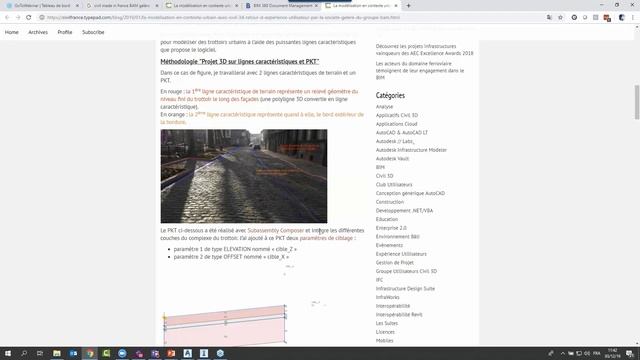
Task: Show hidden system tray icons
Action: (562, 353)
